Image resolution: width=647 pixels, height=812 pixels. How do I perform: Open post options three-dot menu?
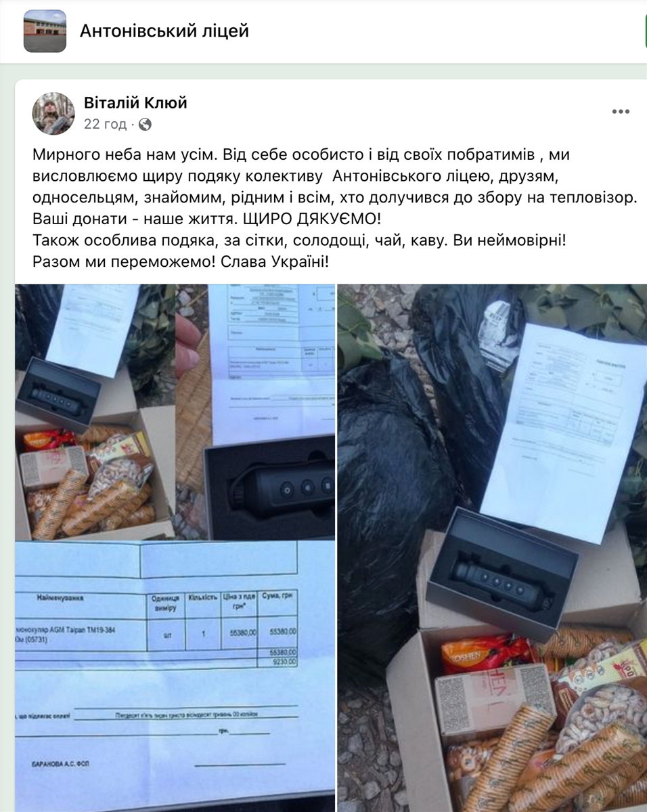click(x=620, y=111)
